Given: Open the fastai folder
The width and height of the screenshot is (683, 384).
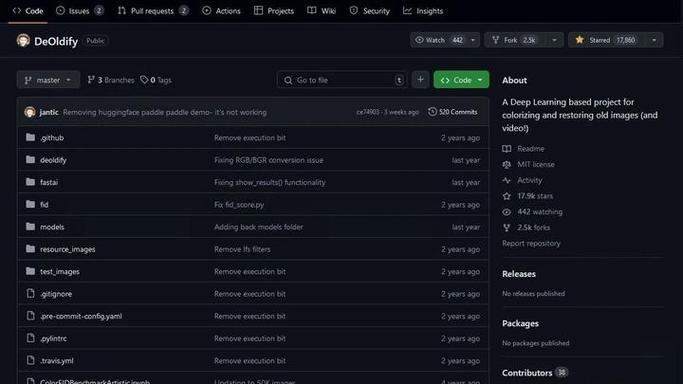Looking at the screenshot, I should pyautogui.click(x=49, y=182).
